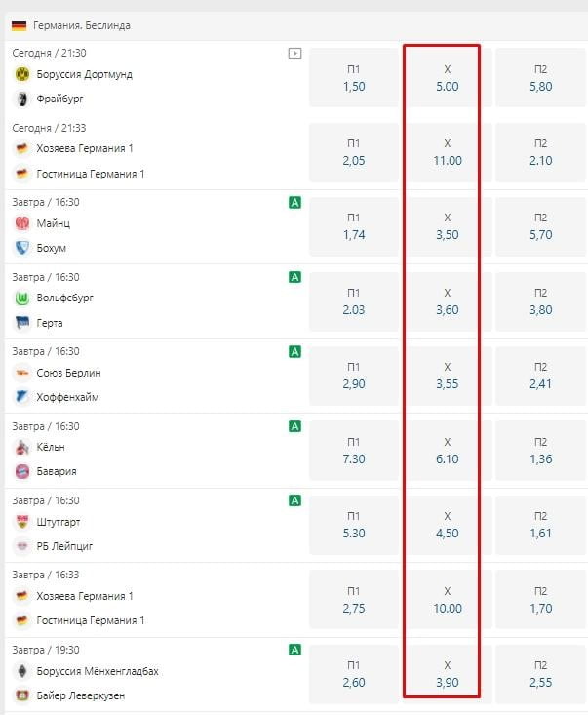Click the Stuttgart club logo
588x715 pixels.
tap(21, 522)
